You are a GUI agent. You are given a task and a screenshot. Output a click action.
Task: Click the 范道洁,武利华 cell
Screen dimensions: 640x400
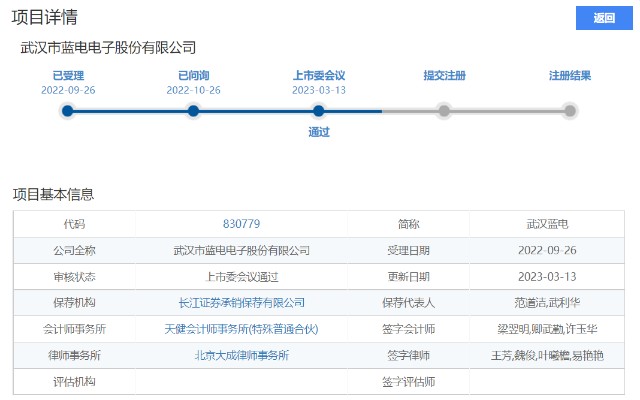(547, 302)
